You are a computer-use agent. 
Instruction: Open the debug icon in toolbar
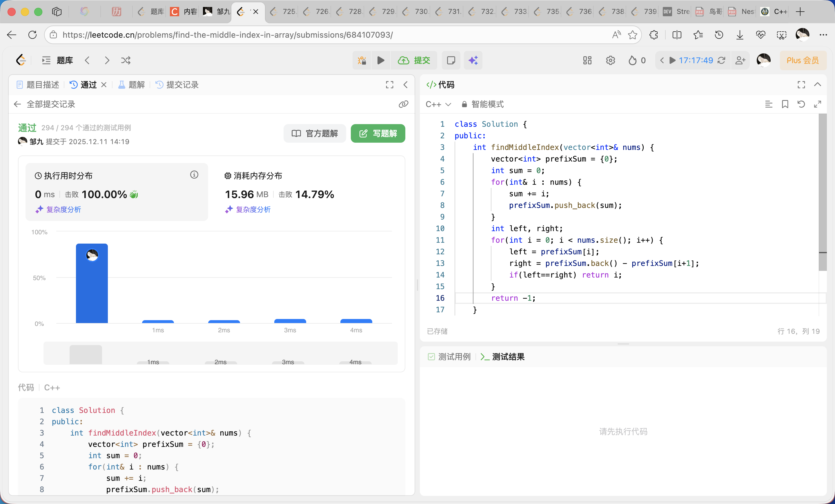pos(362,60)
